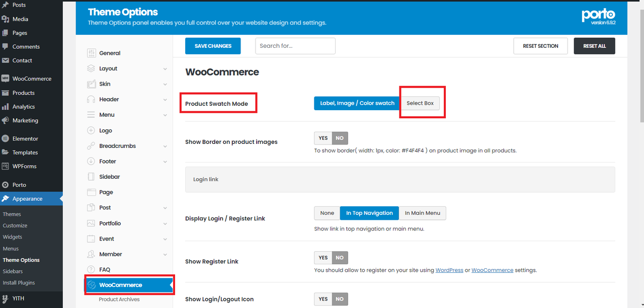Choose In Main Menu option

click(423, 213)
